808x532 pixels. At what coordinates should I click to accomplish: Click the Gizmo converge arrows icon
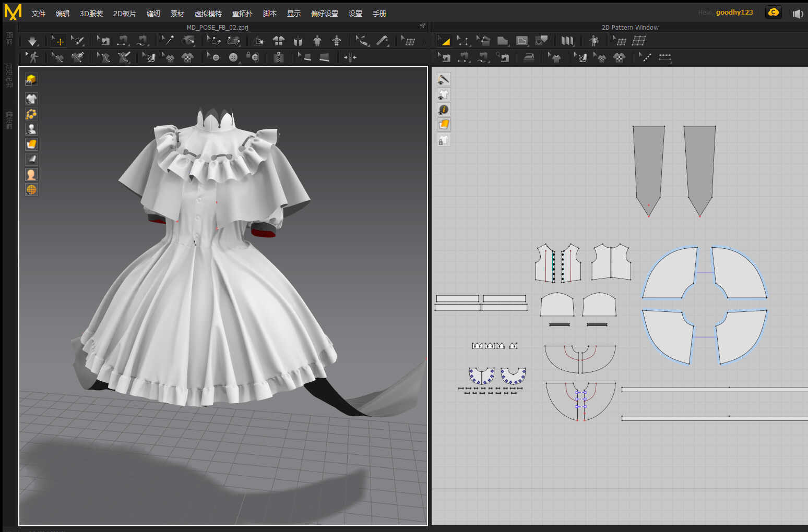coord(350,57)
